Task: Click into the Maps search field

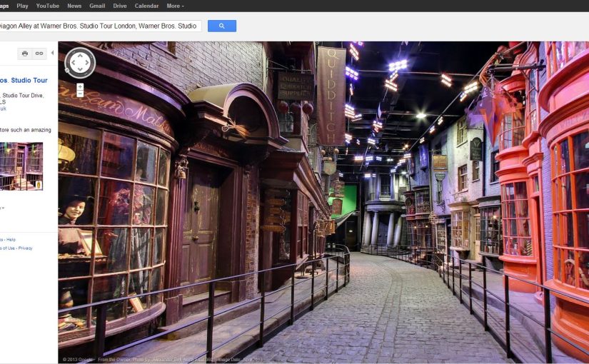Action: pyautogui.click(x=101, y=26)
